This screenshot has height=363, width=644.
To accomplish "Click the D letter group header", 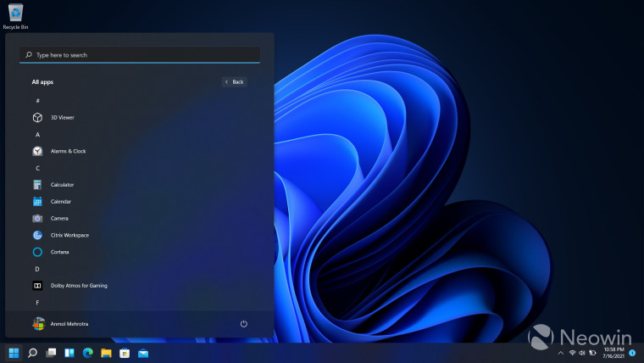I will [x=37, y=269].
